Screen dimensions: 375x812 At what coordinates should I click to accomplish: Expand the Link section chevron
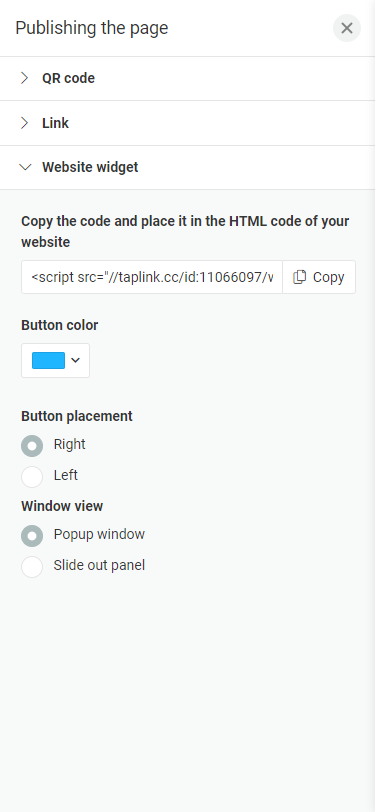point(24,123)
